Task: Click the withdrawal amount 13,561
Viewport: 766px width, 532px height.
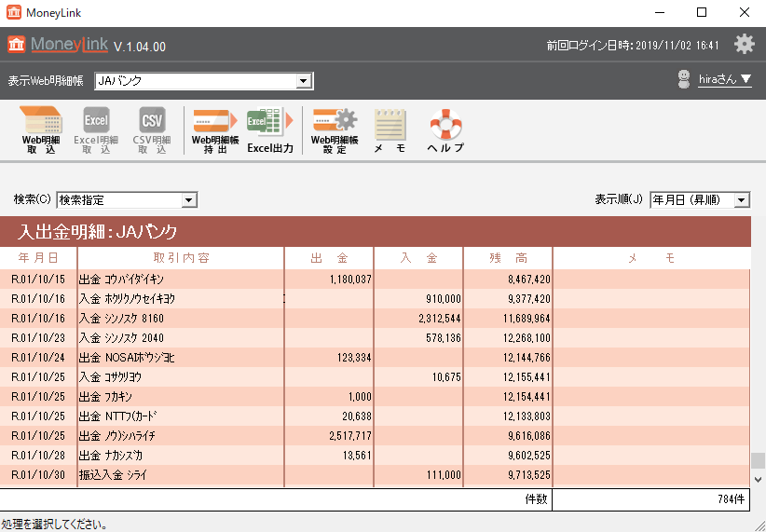Action: (357, 456)
